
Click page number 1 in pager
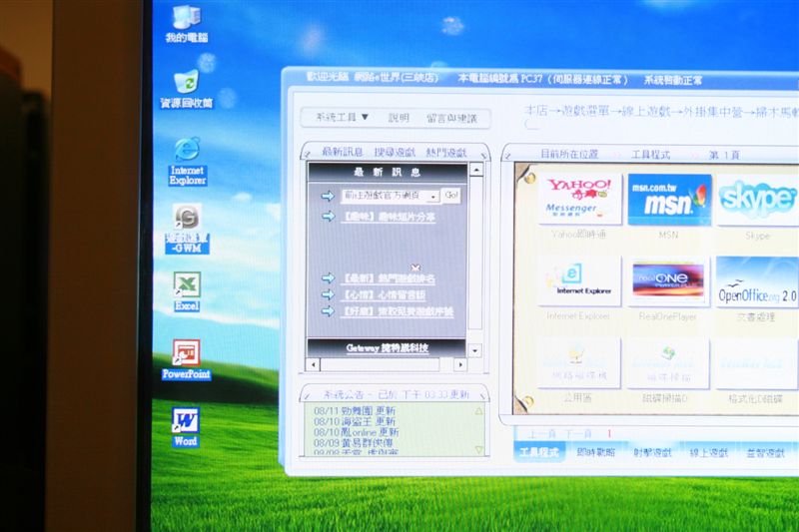pyautogui.click(x=609, y=434)
